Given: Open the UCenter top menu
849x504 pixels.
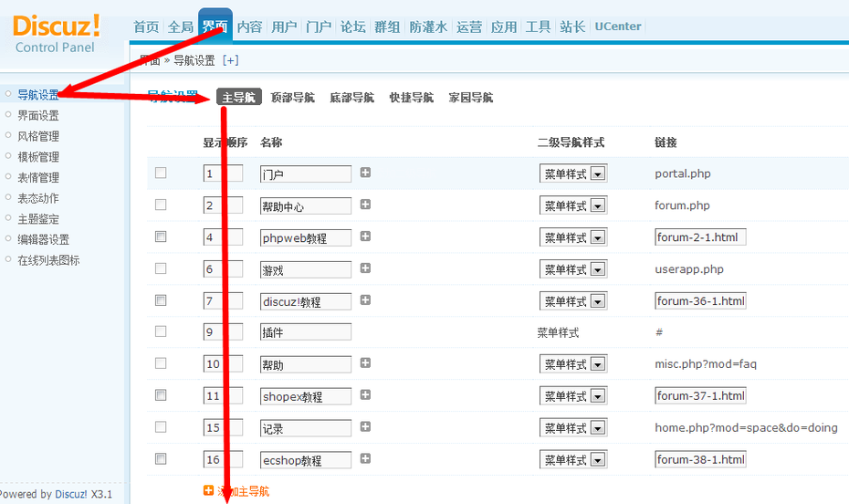Looking at the screenshot, I should point(618,26).
